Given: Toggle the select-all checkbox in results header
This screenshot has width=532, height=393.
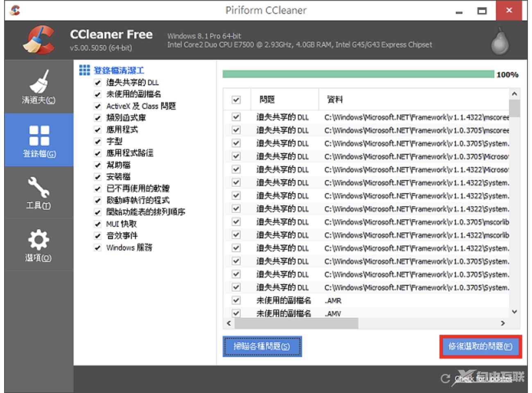Looking at the screenshot, I should (236, 99).
